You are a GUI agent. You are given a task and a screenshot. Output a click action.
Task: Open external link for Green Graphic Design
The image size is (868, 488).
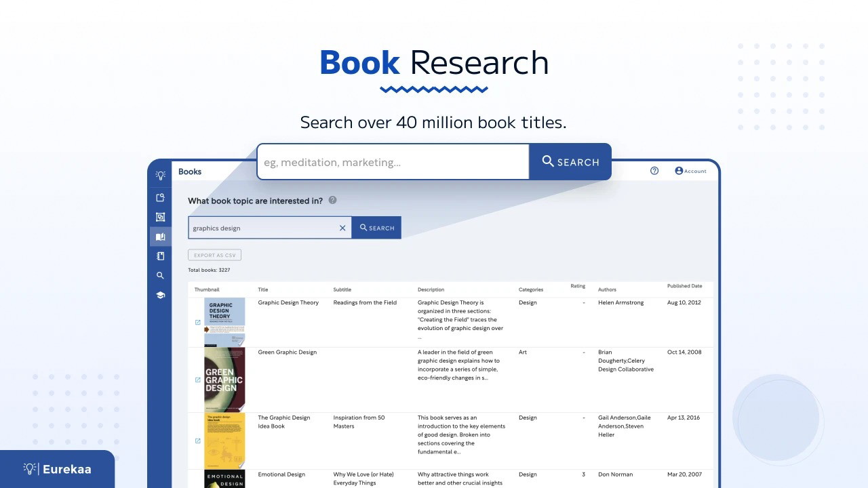[198, 380]
